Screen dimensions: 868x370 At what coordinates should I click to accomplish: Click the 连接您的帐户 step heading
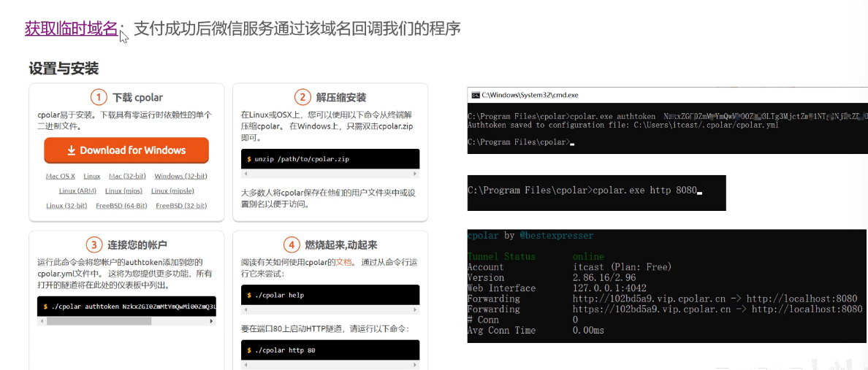coord(138,245)
